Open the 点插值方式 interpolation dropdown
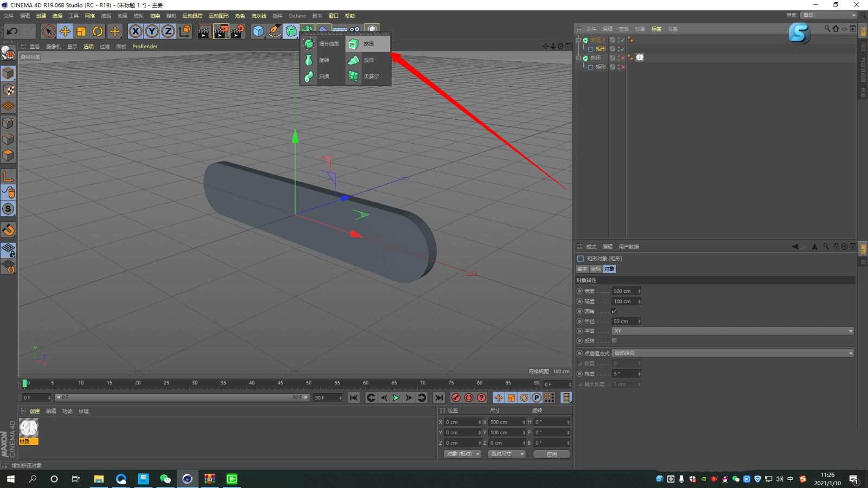 (732, 353)
